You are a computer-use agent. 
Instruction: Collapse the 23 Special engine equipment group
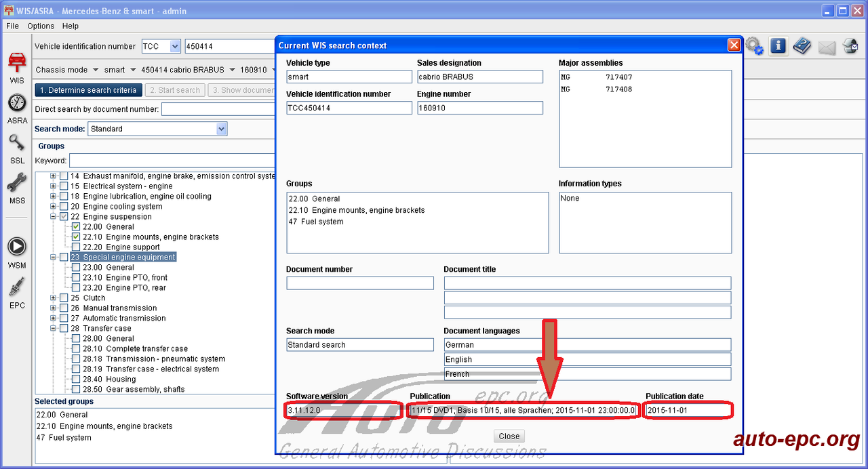click(54, 258)
